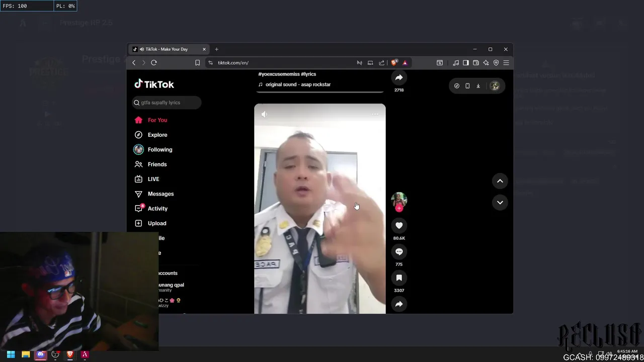Go to previous video with up arrow
The image size is (644, 362).
(x=500, y=181)
